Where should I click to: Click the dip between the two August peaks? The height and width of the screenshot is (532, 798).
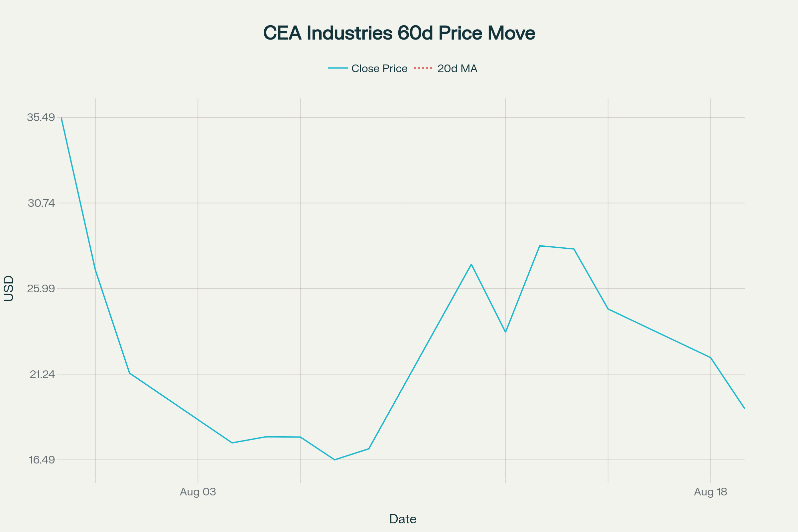pyautogui.click(x=505, y=332)
